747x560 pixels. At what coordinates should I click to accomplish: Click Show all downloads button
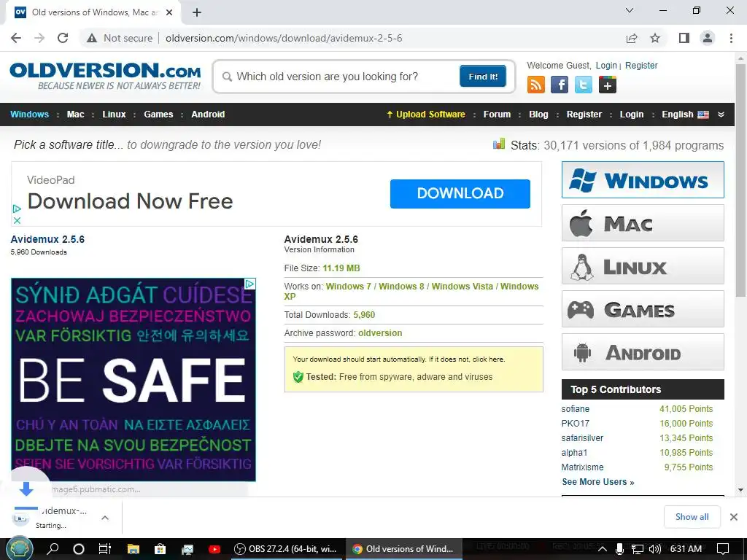(x=692, y=517)
